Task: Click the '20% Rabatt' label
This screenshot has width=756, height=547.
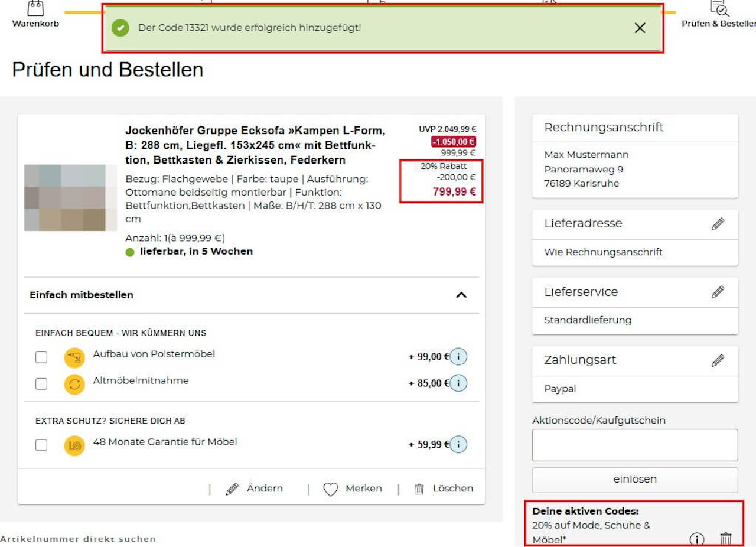Action: point(444,166)
